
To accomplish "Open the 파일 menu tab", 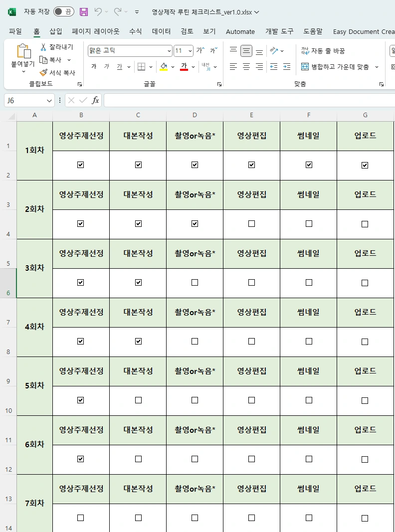I will pyautogui.click(x=15, y=31).
